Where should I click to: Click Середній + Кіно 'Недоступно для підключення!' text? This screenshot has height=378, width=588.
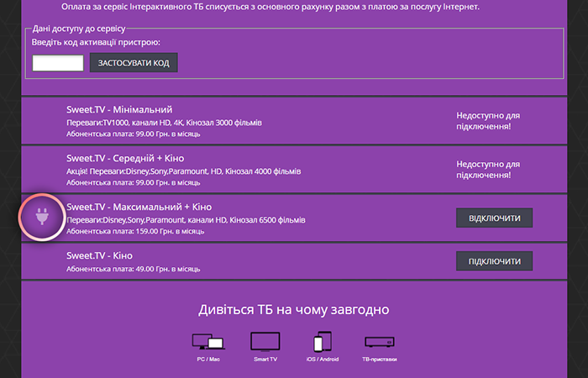click(x=488, y=170)
